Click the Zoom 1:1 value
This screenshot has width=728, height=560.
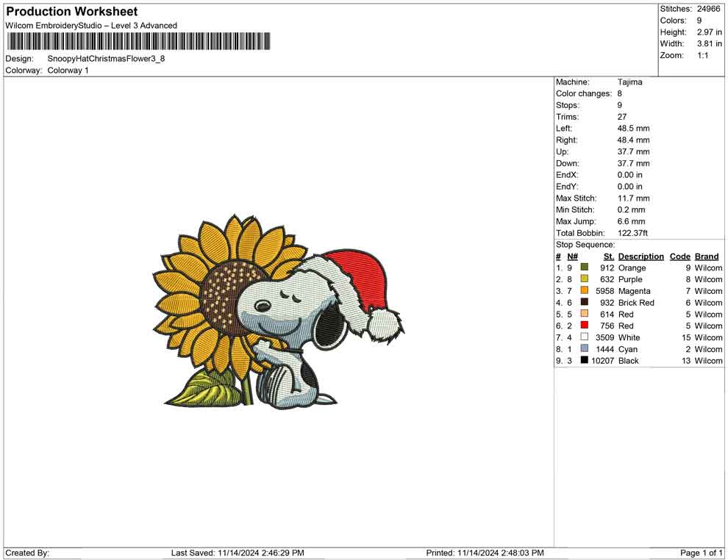coord(696,55)
